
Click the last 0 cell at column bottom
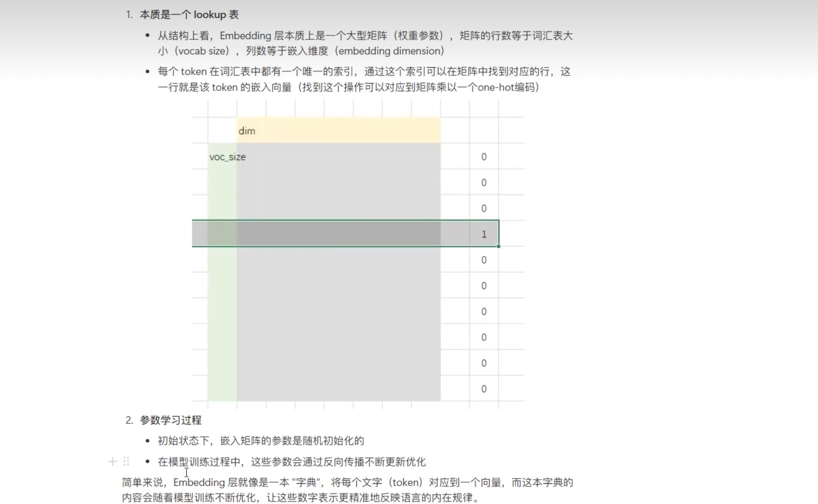483,389
